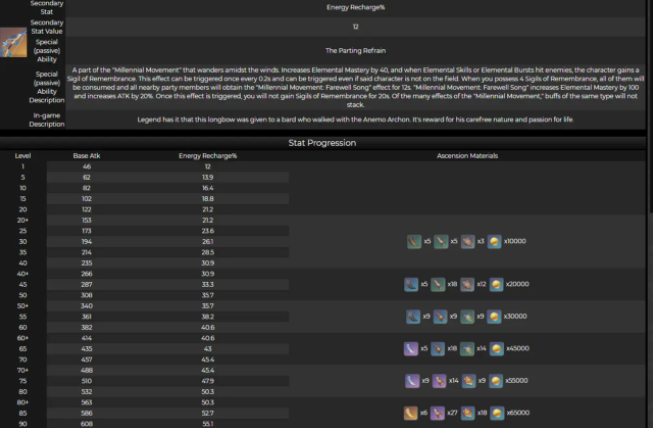This screenshot has width=653, height=428.
Task: Click the level 50+ row label
Action: point(23,306)
